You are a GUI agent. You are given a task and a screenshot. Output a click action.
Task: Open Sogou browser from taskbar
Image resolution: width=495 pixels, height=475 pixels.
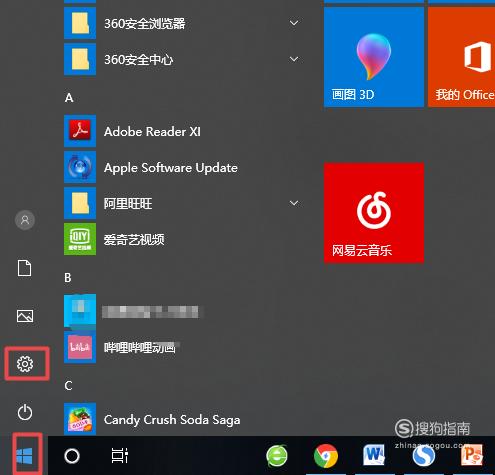[424, 456]
